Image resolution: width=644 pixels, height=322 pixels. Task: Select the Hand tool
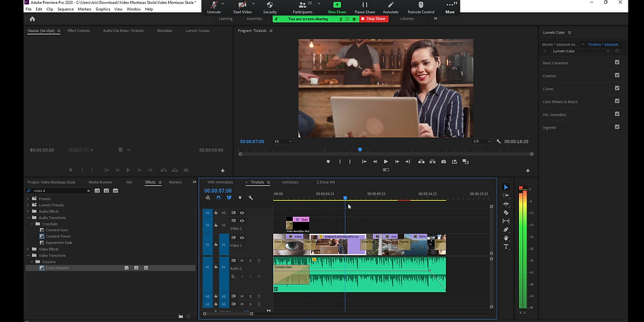tap(506, 238)
